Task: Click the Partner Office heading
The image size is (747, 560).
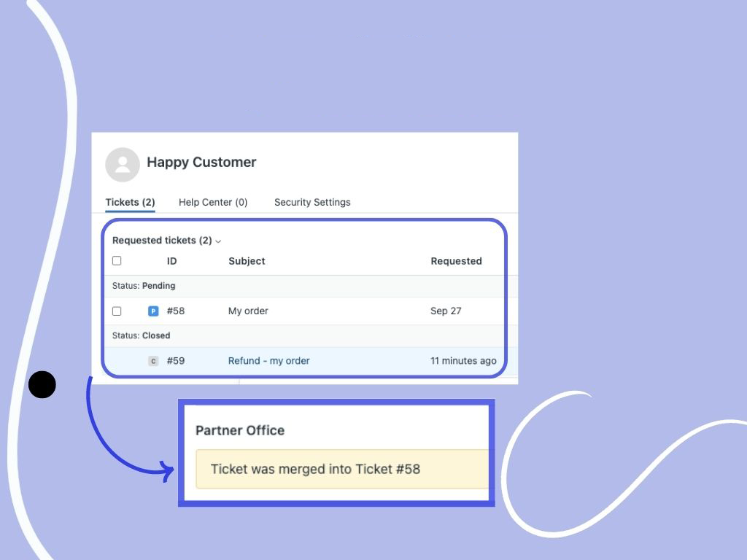Action: [x=240, y=431]
